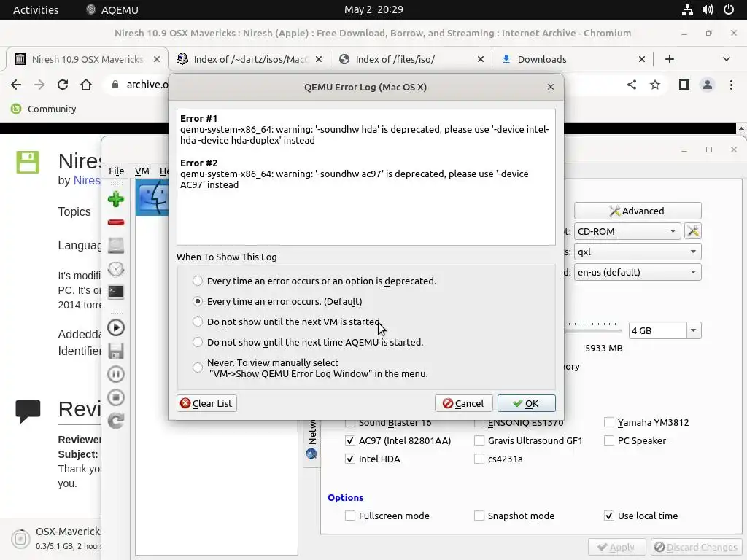Reload the Chromium page
Screen dimensions: 747x560
tap(63, 85)
